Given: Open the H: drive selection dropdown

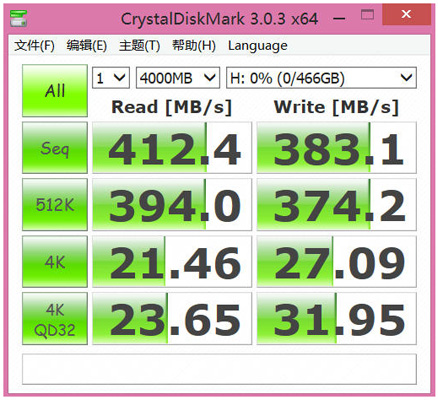Looking at the screenshot, I should click(321, 78).
